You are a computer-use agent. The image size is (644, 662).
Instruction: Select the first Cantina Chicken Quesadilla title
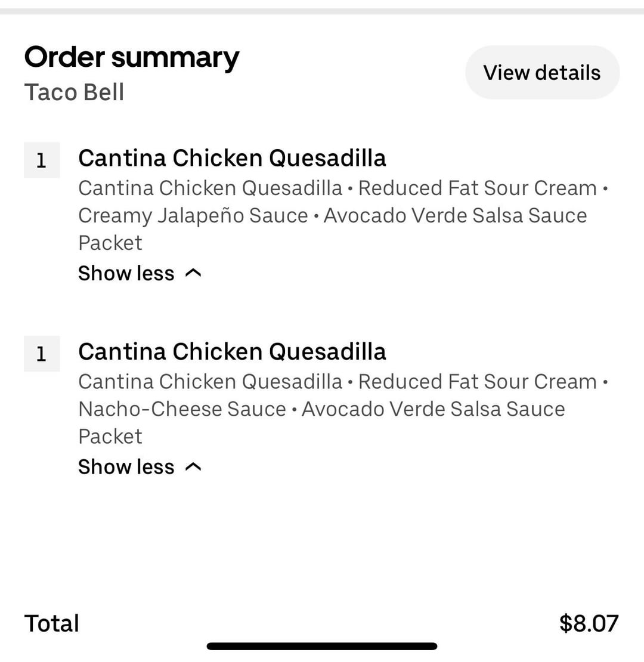tap(232, 158)
